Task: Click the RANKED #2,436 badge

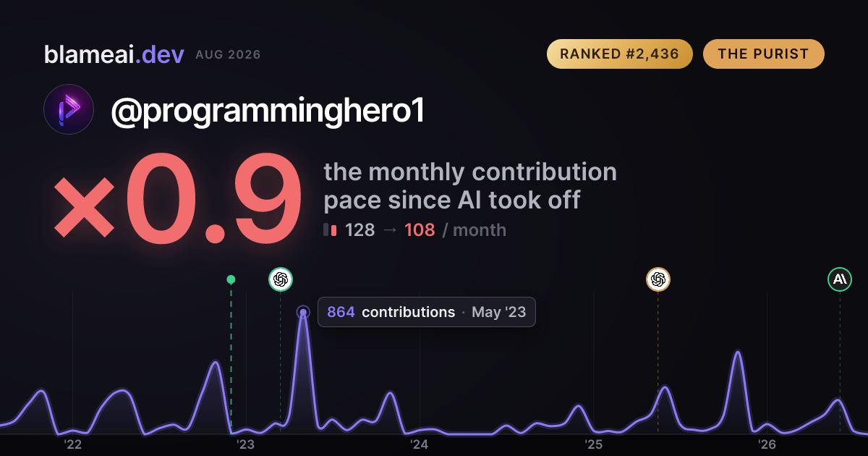Action: [x=620, y=54]
